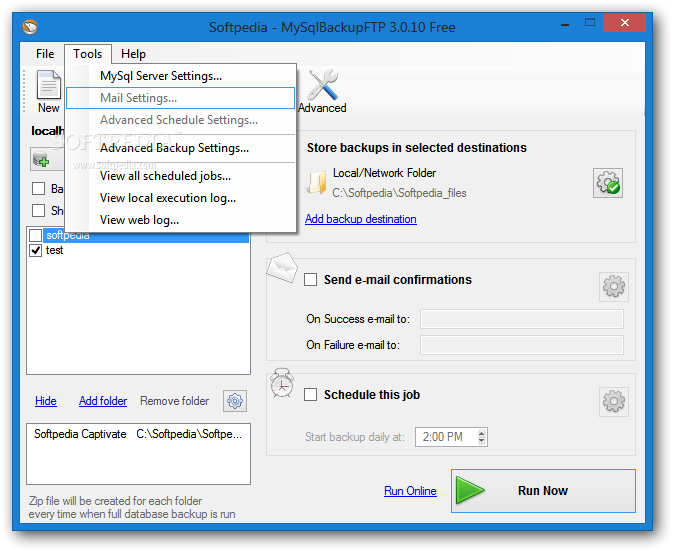Click the On Success e-mail field
This screenshot has width=673, height=551.
[521, 319]
